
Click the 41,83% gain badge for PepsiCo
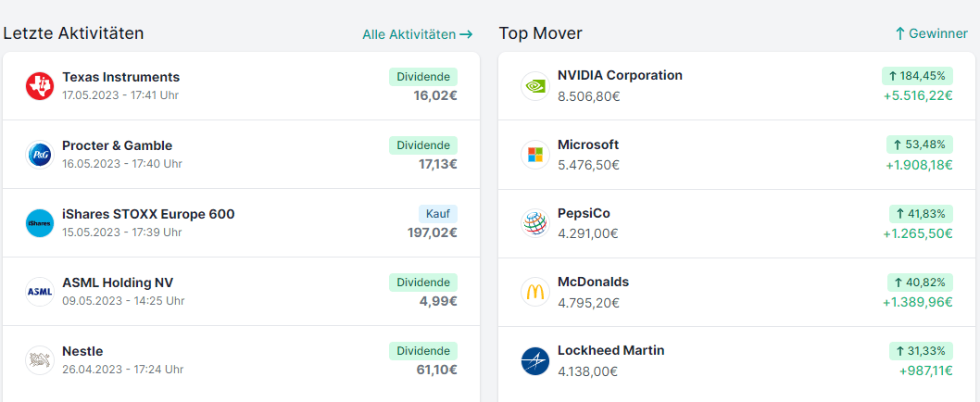(x=922, y=214)
